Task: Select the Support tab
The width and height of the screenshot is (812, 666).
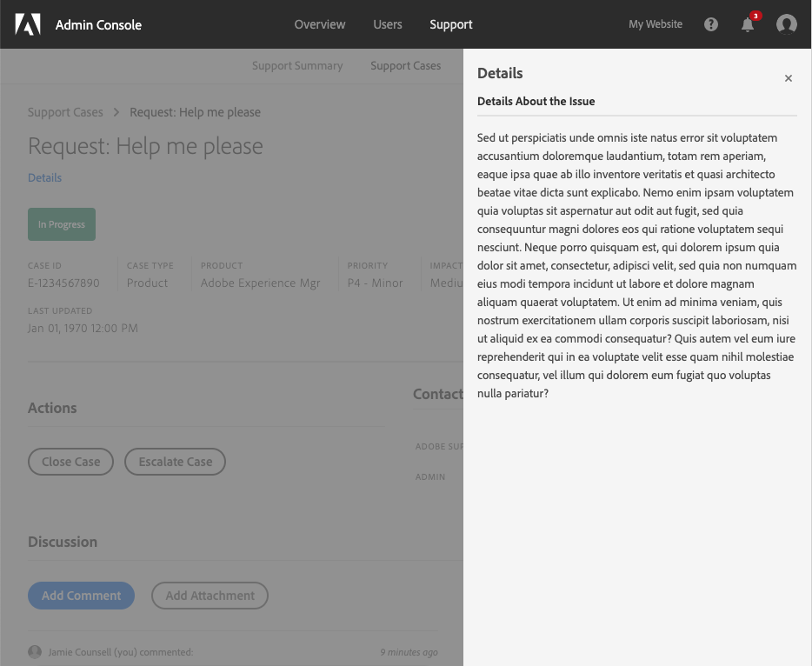Action: [x=451, y=24]
